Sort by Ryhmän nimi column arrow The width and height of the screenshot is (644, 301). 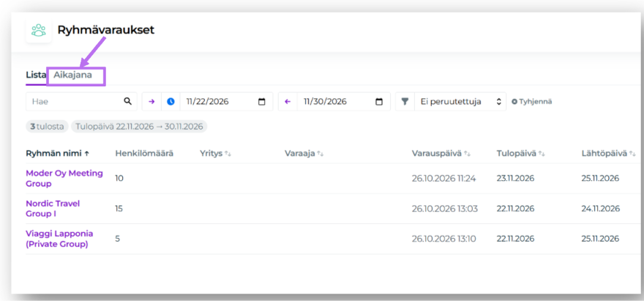tap(86, 154)
